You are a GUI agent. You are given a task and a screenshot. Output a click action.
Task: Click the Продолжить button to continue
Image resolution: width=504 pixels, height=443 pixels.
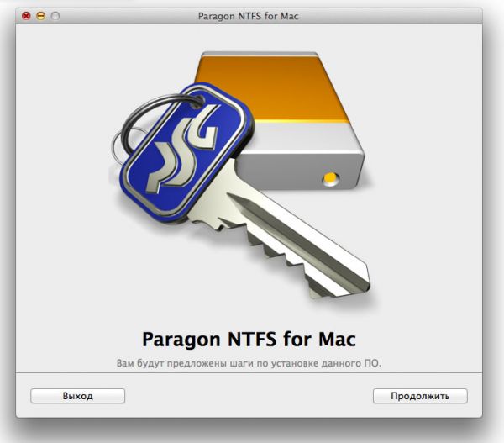[420, 396]
